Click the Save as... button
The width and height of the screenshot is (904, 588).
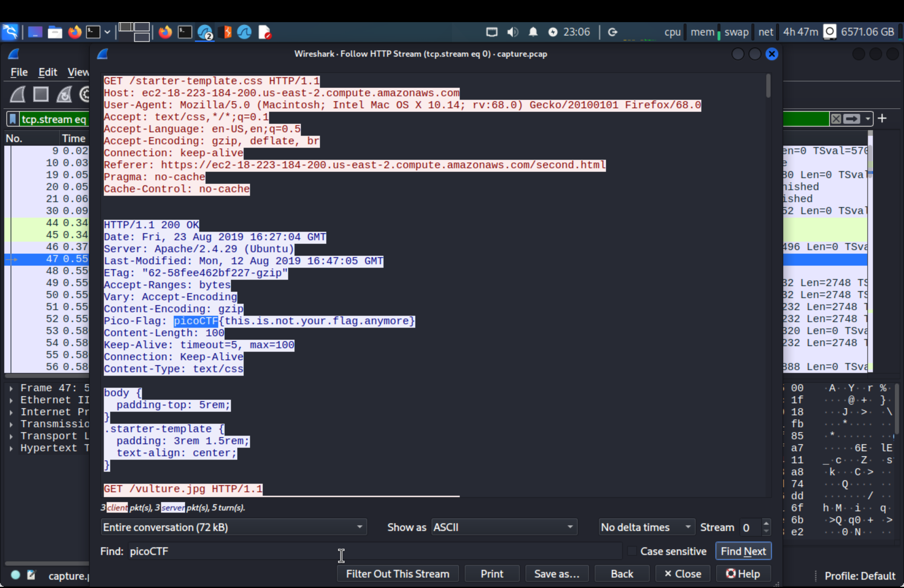tap(557, 574)
